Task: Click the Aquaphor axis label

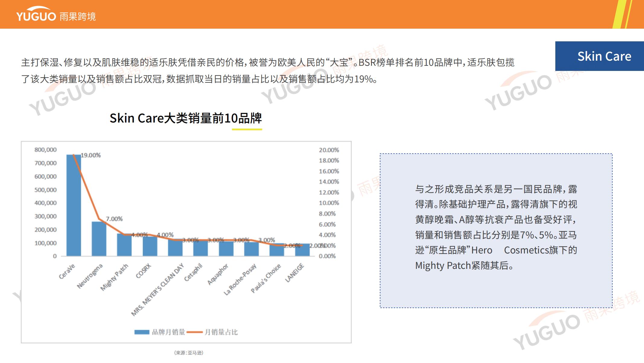Action: (218, 274)
